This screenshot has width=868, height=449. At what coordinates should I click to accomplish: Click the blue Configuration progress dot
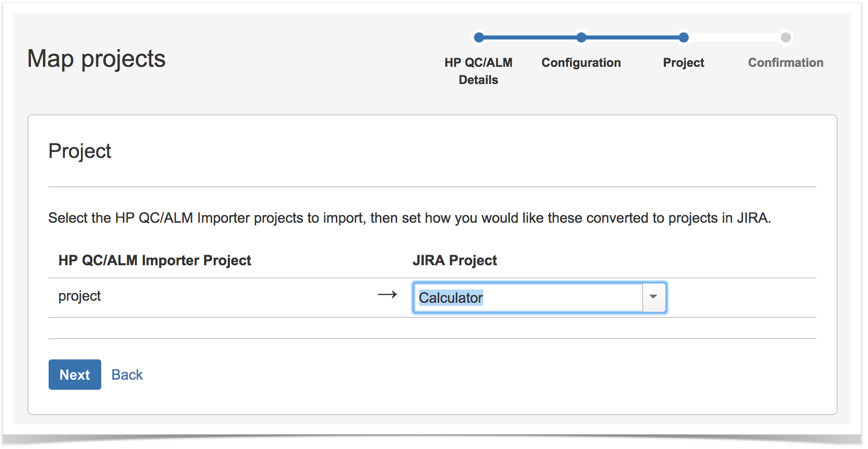[x=581, y=37]
